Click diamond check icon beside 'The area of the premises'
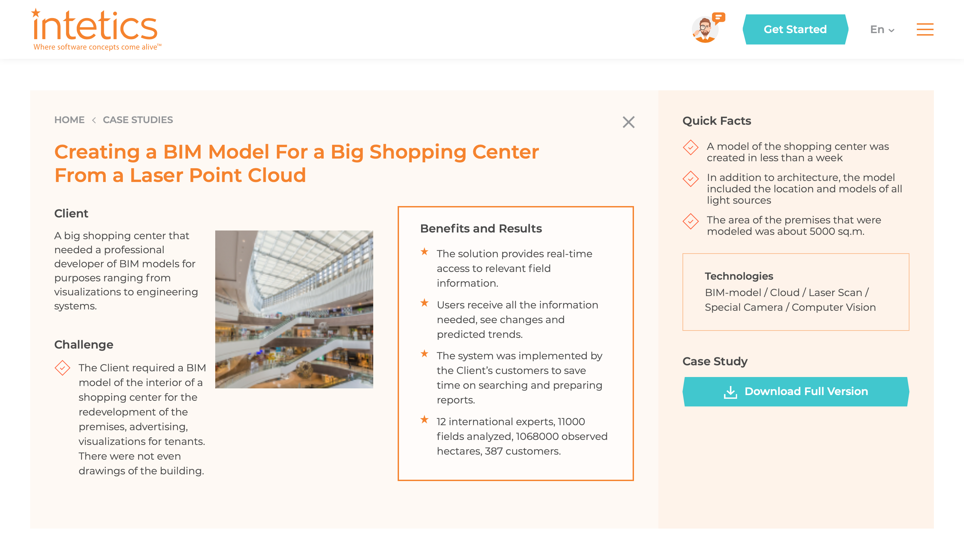Viewport: 964px width, 560px height. tap(690, 221)
